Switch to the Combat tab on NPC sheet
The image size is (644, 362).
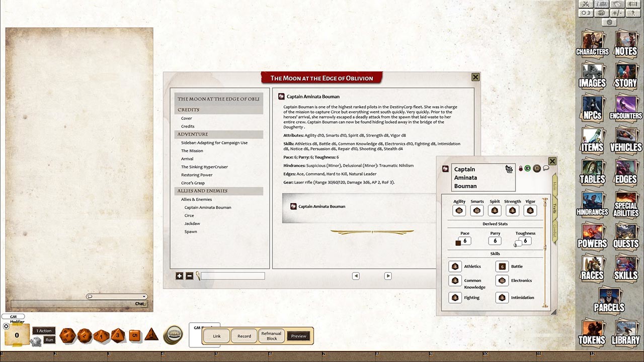(554, 230)
